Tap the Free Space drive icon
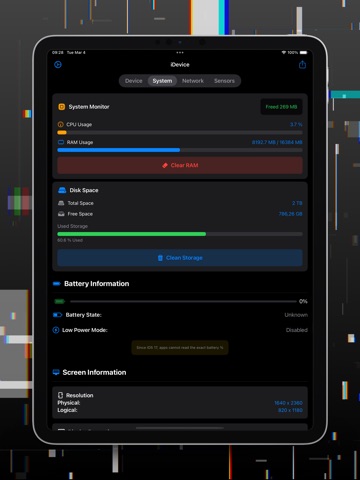 coord(61,214)
